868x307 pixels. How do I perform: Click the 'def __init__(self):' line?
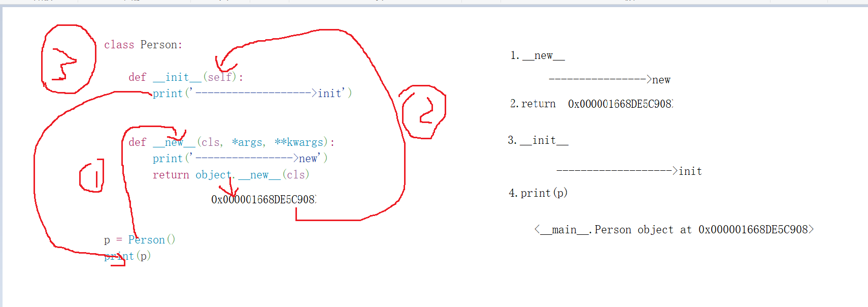coord(186,77)
